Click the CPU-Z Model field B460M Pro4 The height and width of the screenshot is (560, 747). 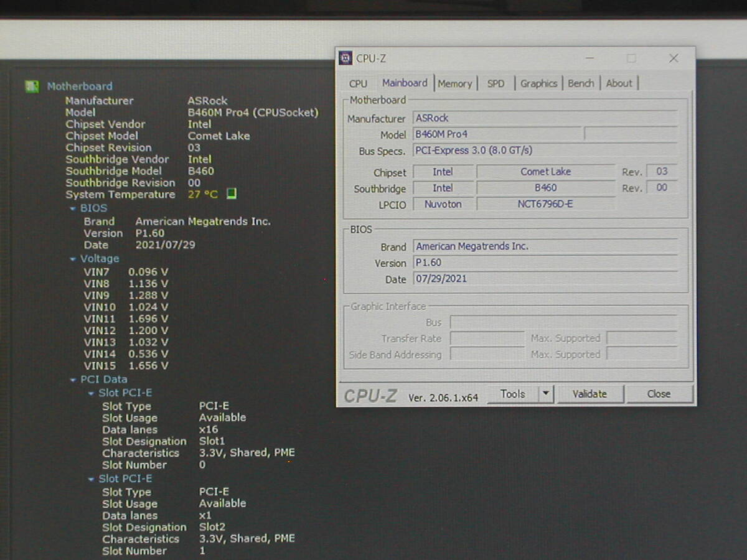(x=498, y=134)
